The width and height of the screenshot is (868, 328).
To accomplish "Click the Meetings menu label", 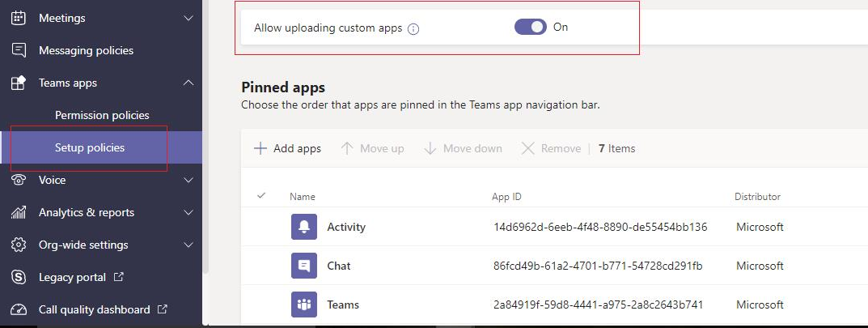I will 62,18.
